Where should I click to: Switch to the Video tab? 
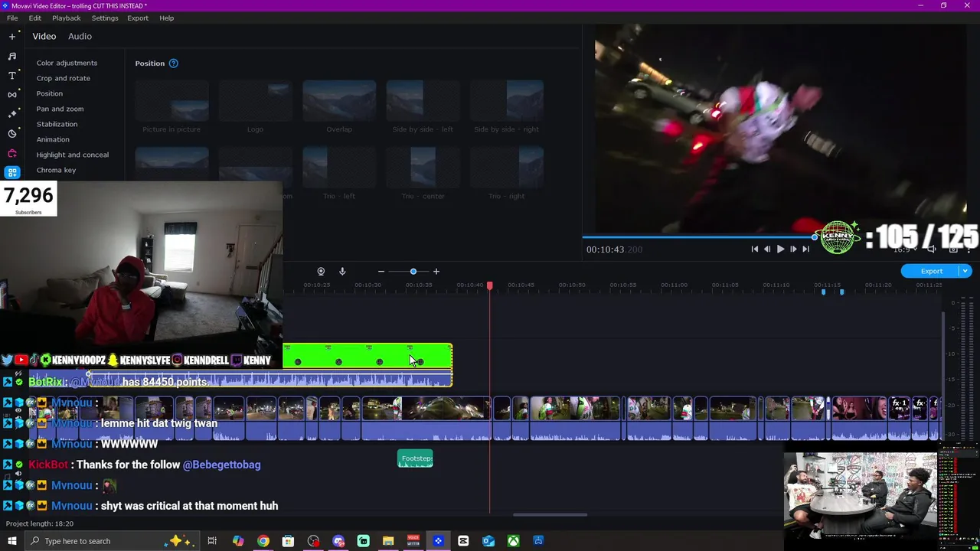point(44,36)
